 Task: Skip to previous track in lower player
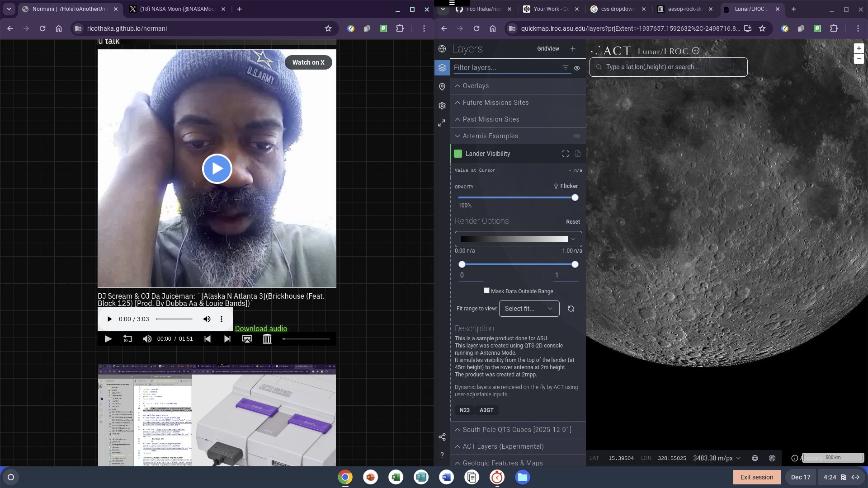(x=208, y=339)
